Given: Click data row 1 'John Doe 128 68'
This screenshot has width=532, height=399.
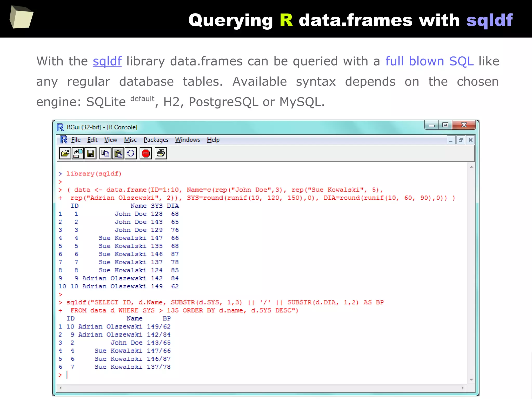Looking at the screenshot, I should click(x=119, y=214).
